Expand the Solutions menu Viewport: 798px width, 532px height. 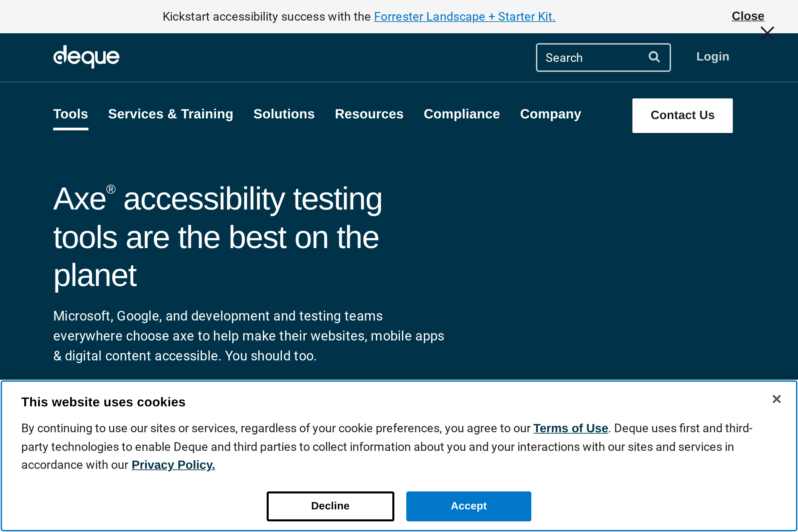pos(284,114)
